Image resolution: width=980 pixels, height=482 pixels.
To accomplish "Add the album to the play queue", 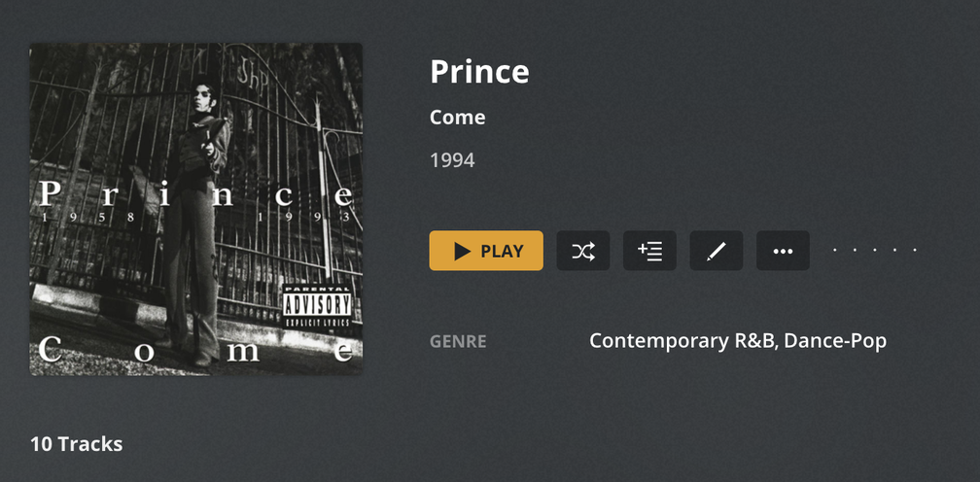I will (649, 251).
